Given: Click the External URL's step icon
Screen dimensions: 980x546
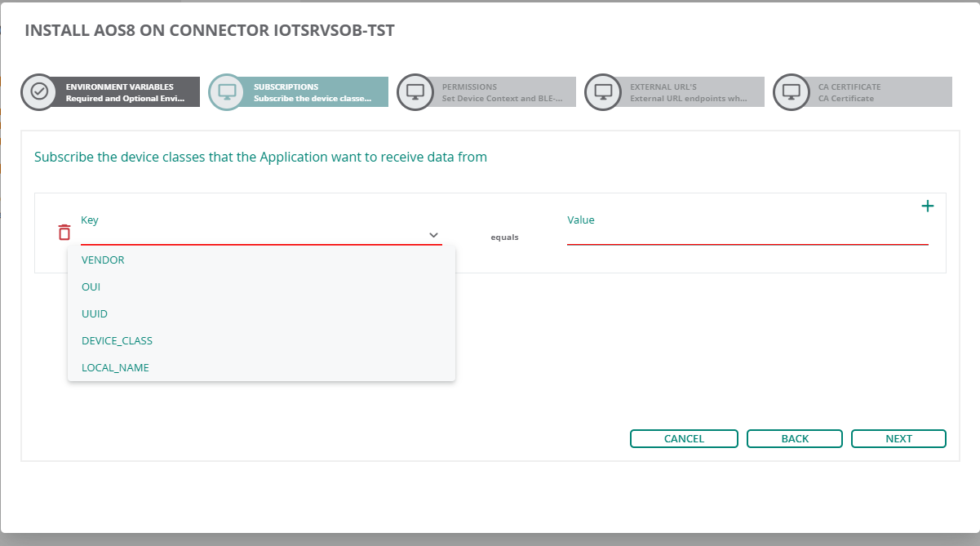Looking at the screenshot, I should pos(603,91).
